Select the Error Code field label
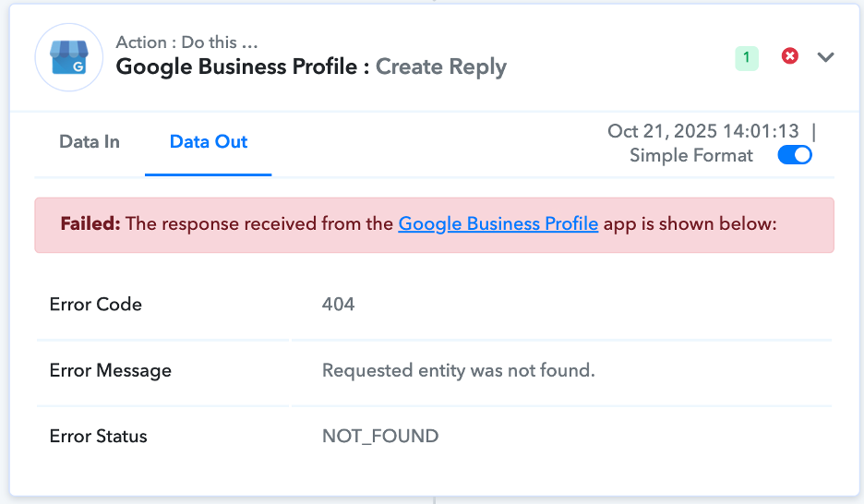This screenshot has width=864, height=504. (96, 305)
